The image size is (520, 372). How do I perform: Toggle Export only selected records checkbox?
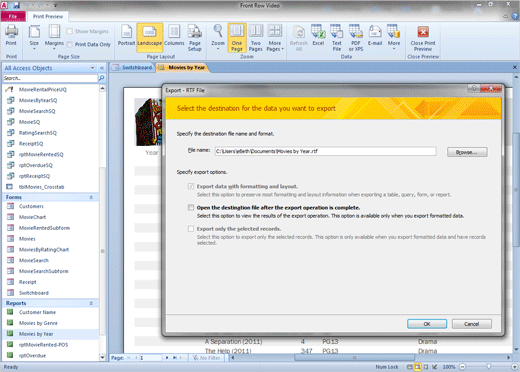coord(191,229)
